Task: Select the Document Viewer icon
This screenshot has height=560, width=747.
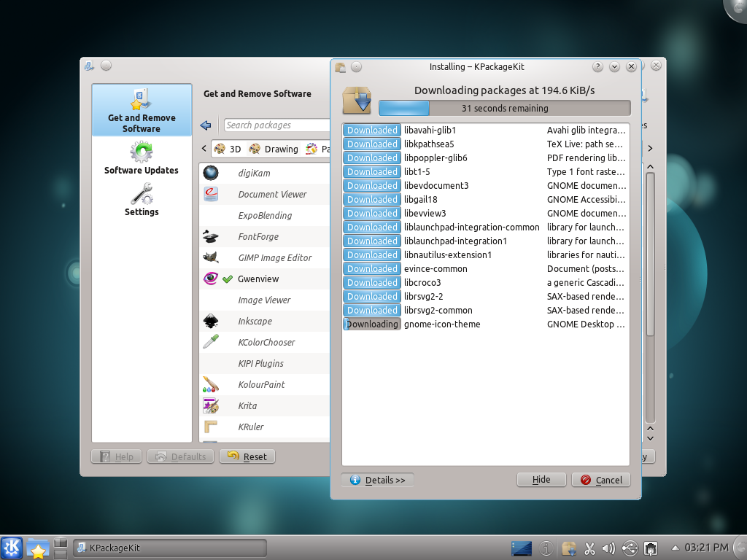Action: click(x=211, y=194)
